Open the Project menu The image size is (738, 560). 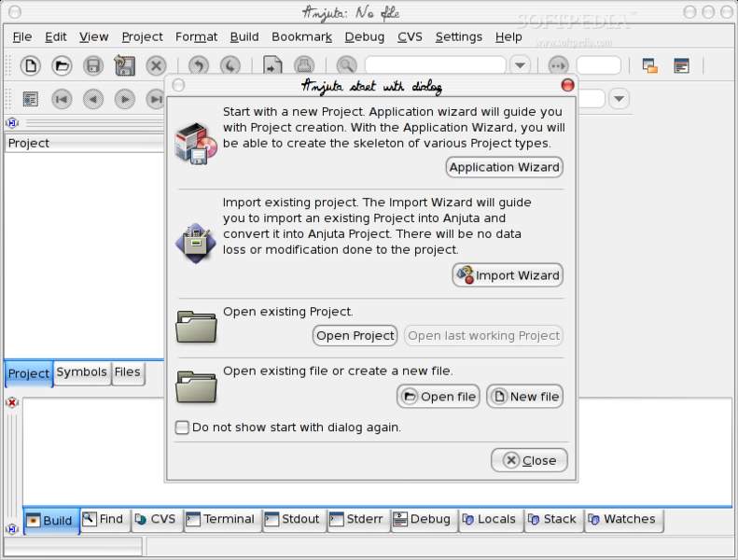[x=142, y=36]
